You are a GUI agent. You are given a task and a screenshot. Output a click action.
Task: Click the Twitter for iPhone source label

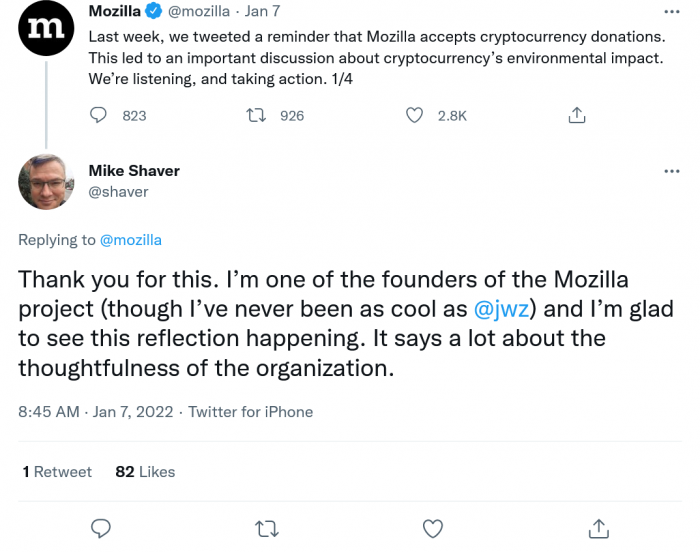(x=251, y=411)
